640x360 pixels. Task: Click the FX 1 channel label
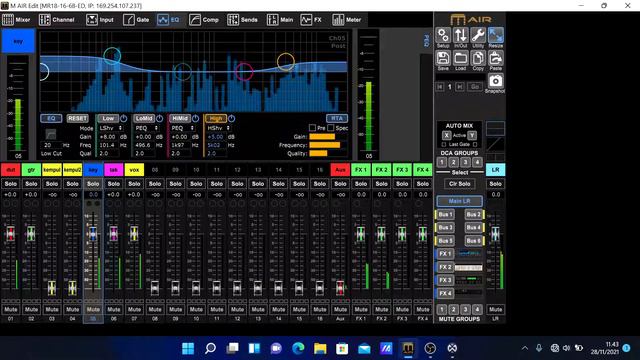pyautogui.click(x=361, y=170)
